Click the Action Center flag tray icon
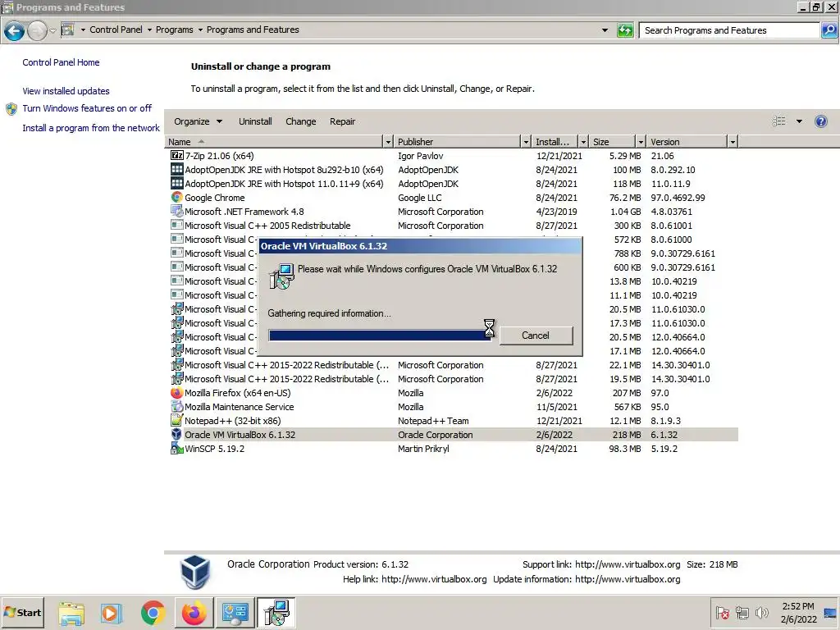Image resolution: width=840 pixels, height=630 pixels. click(722, 613)
